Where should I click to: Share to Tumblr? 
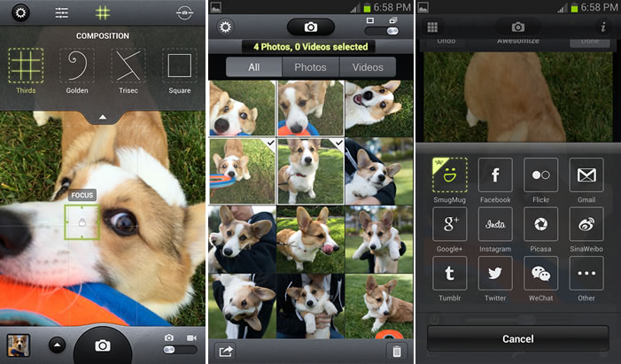[x=449, y=278]
